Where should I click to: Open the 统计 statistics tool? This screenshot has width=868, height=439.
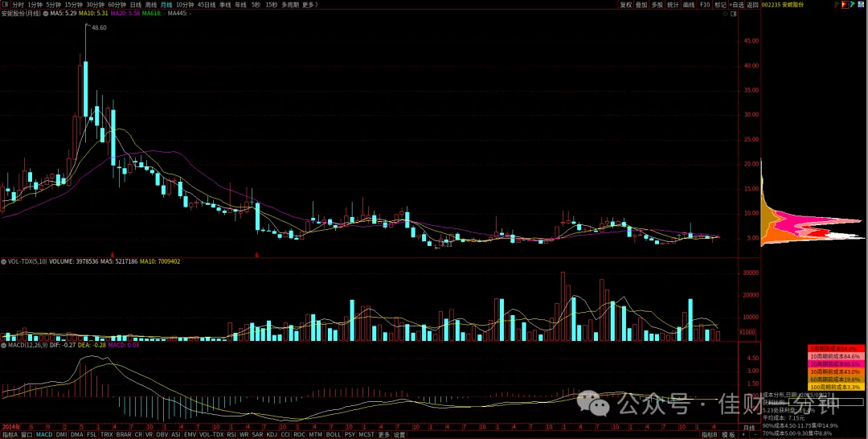[673, 5]
